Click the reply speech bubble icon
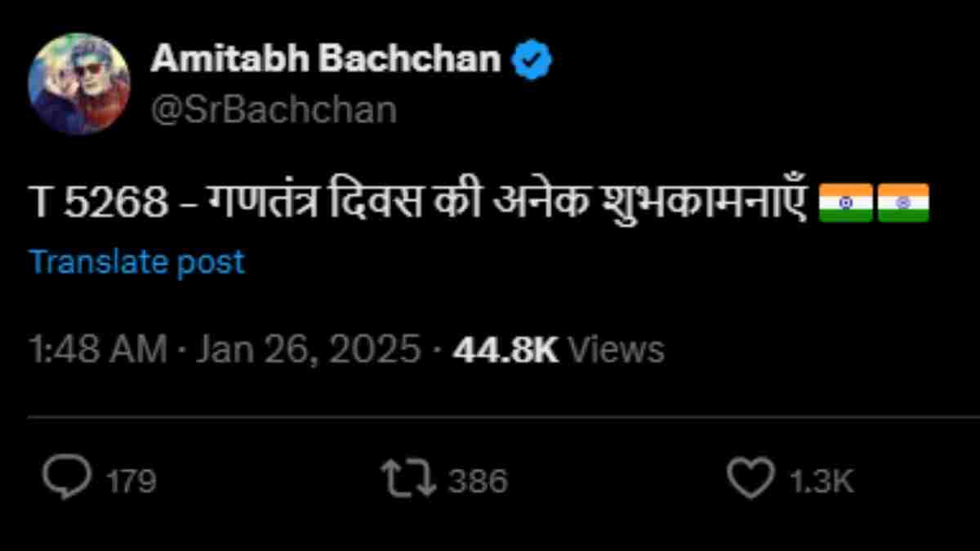This screenshot has width=980, height=551. pyautogui.click(x=67, y=479)
